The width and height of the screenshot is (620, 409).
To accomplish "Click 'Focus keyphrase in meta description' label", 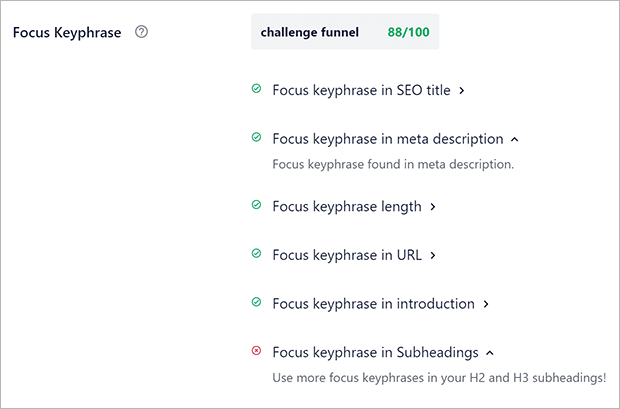I will pyautogui.click(x=388, y=139).
